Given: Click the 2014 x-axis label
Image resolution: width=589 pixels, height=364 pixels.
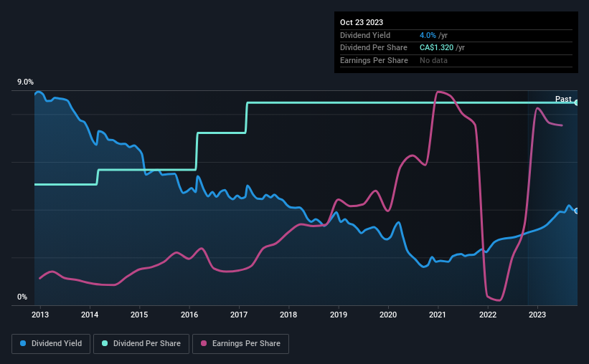Looking at the screenshot, I should coord(90,315).
